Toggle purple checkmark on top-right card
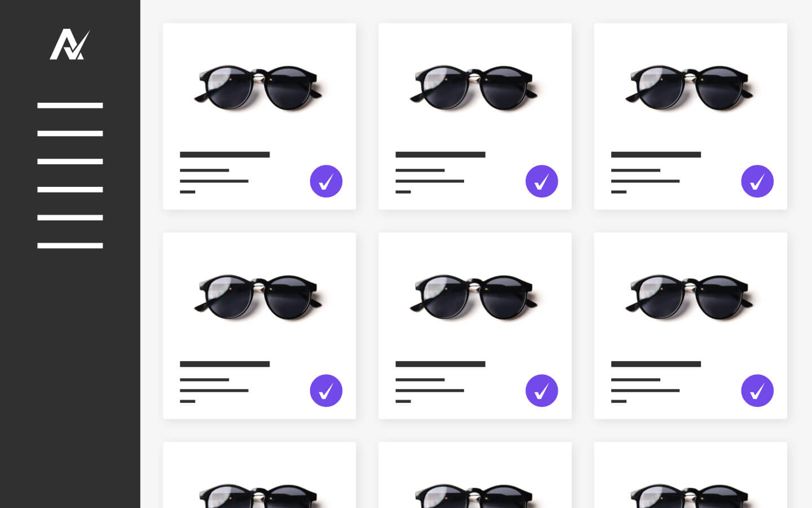812x508 pixels. (757, 181)
